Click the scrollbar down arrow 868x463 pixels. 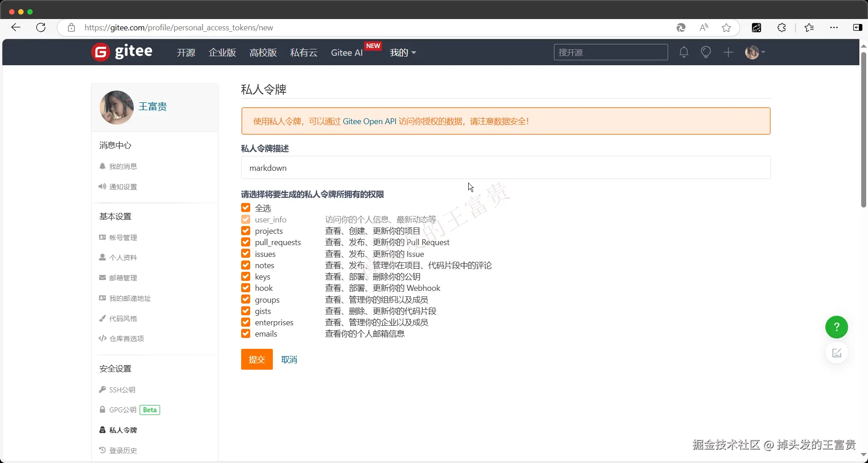tap(864, 454)
